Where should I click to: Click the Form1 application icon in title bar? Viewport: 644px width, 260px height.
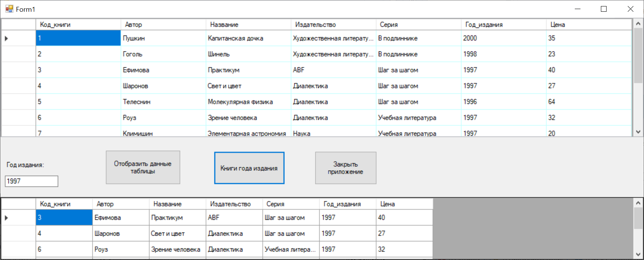pyautogui.click(x=9, y=9)
